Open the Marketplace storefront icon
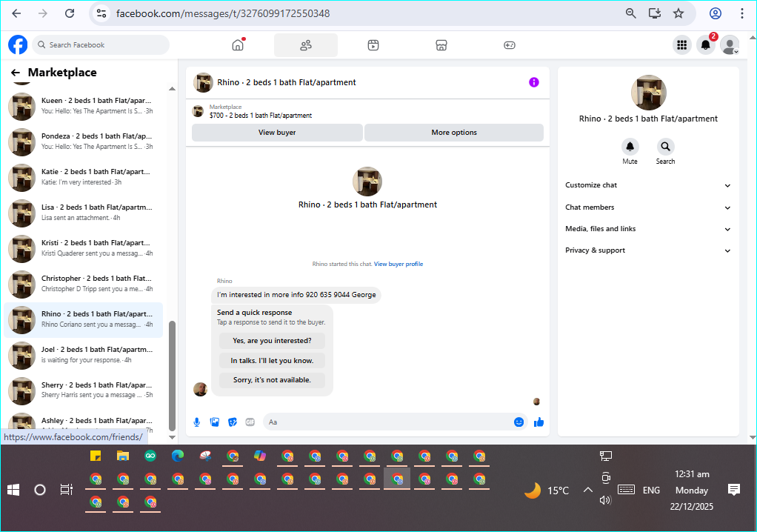This screenshot has height=532, width=757. [x=441, y=45]
